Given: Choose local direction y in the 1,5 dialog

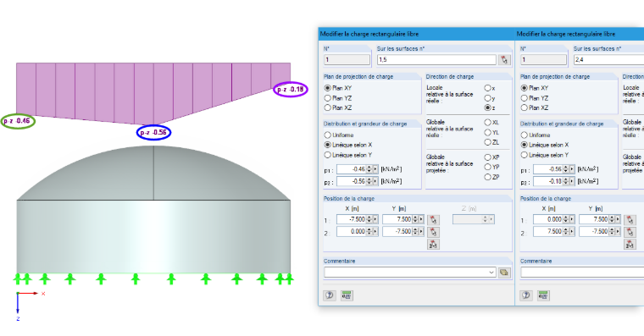Looking at the screenshot, I should pyautogui.click(x=487, y=98).
